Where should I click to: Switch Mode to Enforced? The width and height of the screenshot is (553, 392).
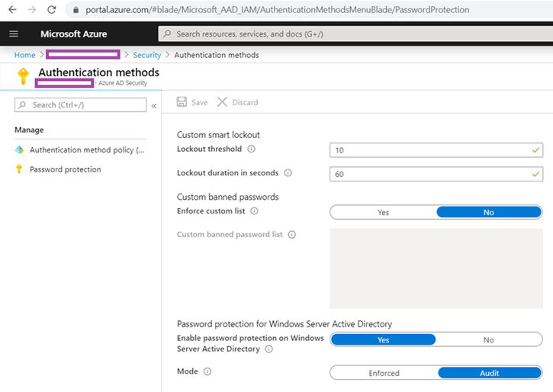[x=384, y=373]
